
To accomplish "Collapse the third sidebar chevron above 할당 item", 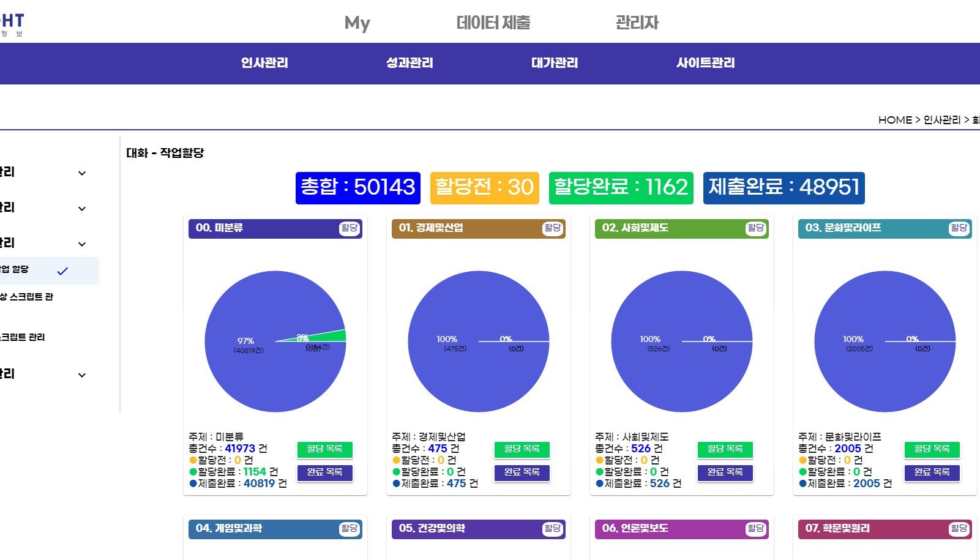I will (x=82, y=244).
